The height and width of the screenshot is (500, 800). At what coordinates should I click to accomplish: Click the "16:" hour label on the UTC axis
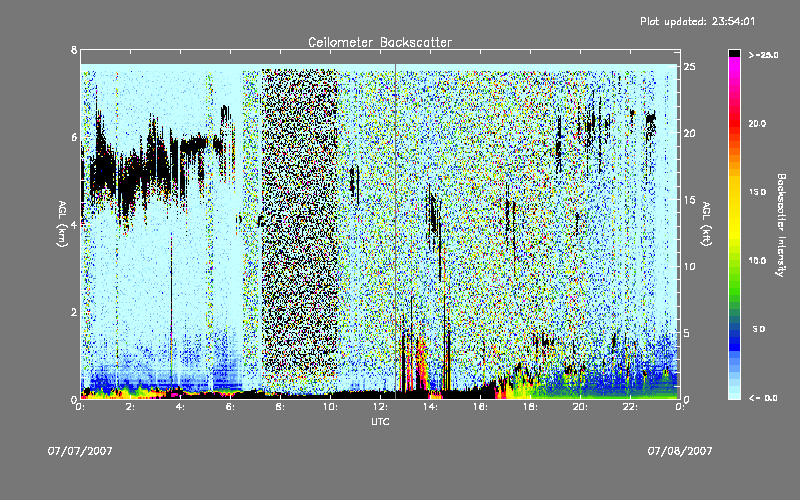[480, 407]
